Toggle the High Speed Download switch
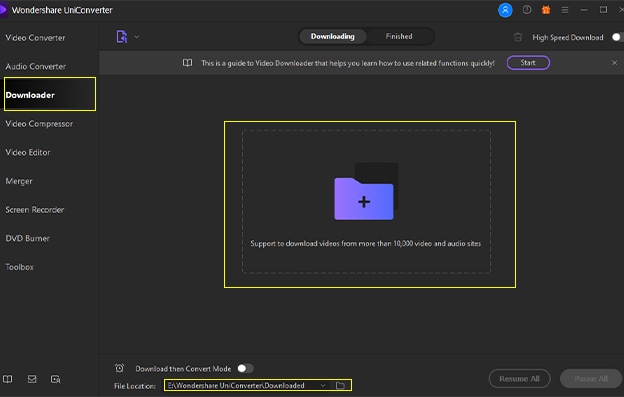The image size is (624, 397). [x=617, y=37]
